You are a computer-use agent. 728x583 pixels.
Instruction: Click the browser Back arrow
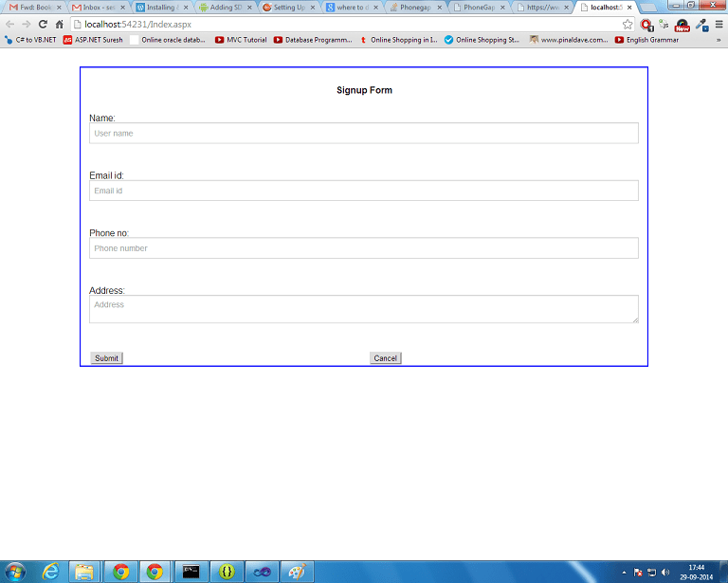(x=10, y=24)
